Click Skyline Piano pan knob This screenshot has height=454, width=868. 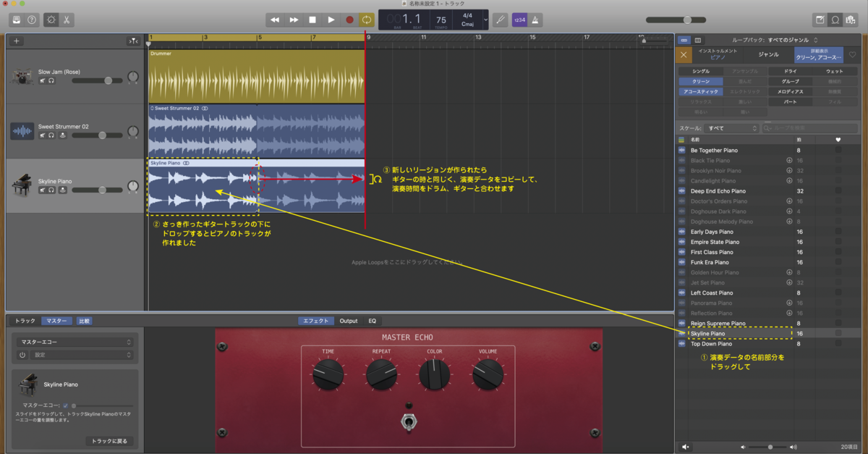(x=133, y=186)
